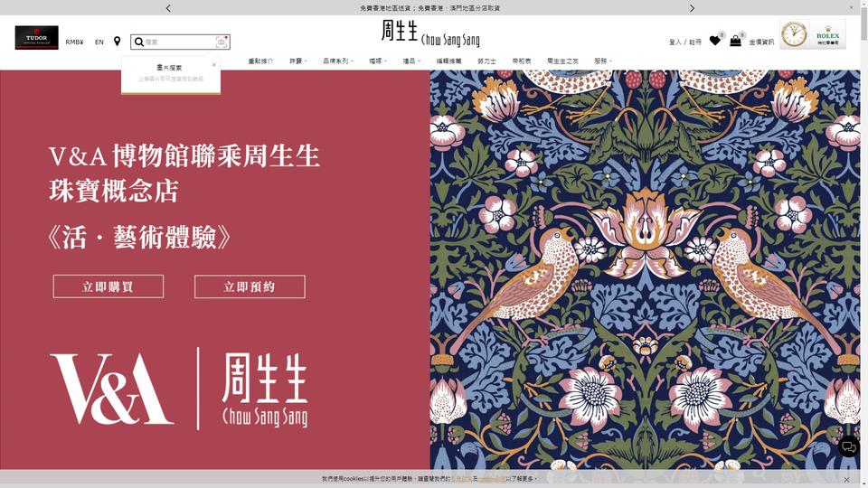Dismiss the image search tooltip popup
Viewport: 868px width, 488px height.
pos(213,65)
